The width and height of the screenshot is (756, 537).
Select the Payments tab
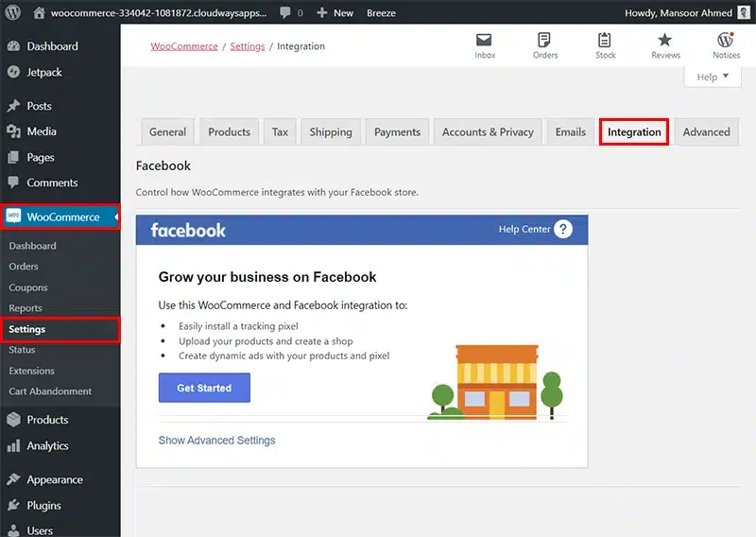coord(397,131)
